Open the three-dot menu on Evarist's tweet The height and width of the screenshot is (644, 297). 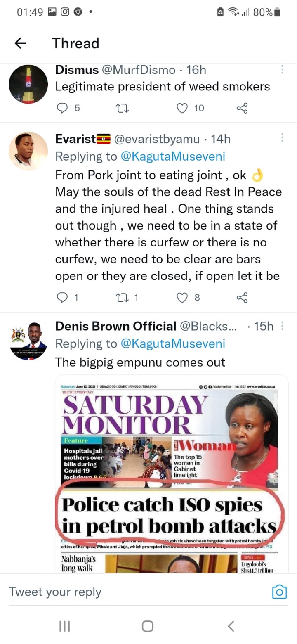[x=282, y=138]
